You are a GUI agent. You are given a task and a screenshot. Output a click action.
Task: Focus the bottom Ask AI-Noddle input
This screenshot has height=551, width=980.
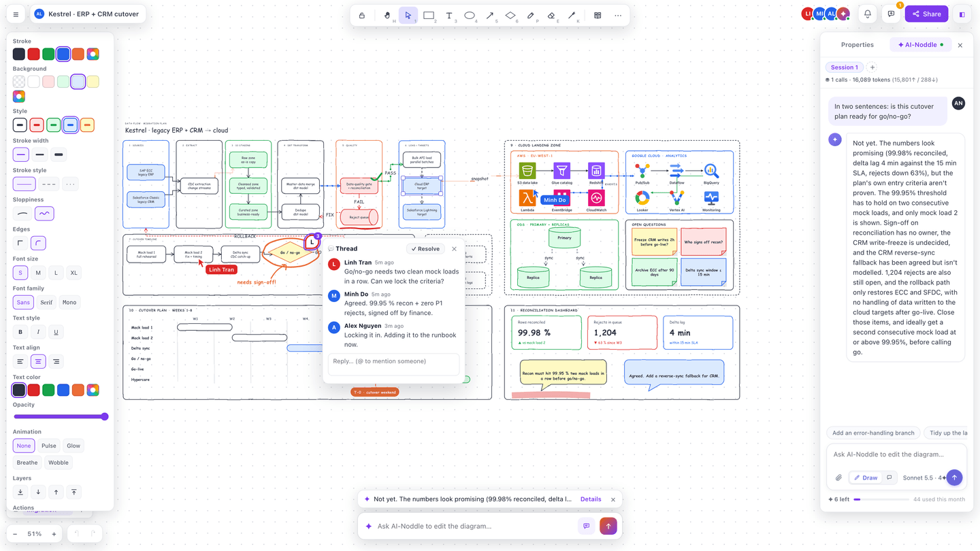pos(474,526)
